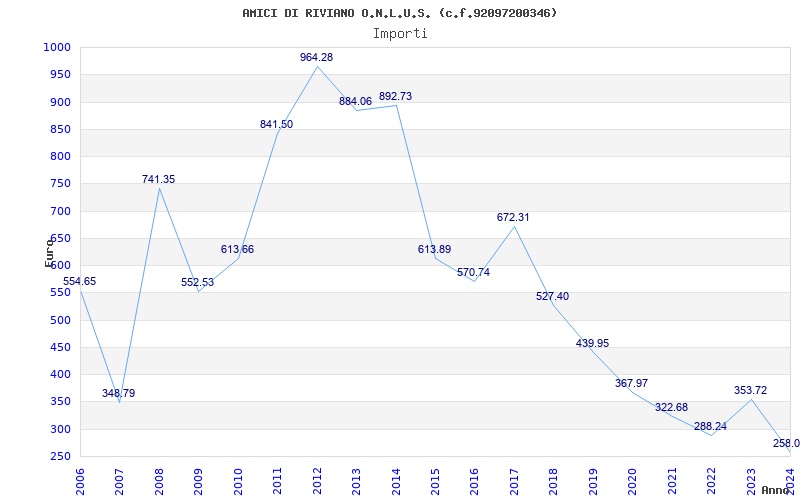Click the 2009 x-axis year label
The height and width of the screenshot is (500, 800).
[x=198, y=481]
